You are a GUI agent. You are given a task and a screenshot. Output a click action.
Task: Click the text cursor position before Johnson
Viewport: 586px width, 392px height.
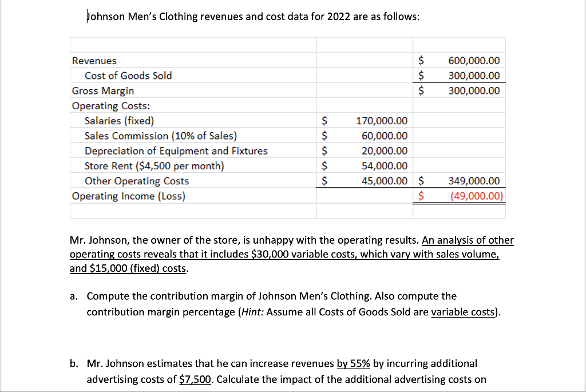point(87,15)
